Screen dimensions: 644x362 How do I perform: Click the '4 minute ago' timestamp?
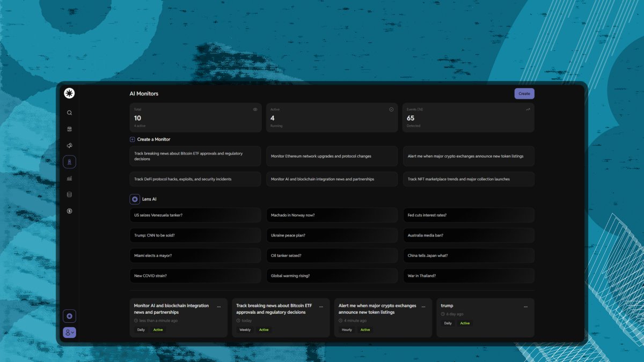tap(355, 321)
